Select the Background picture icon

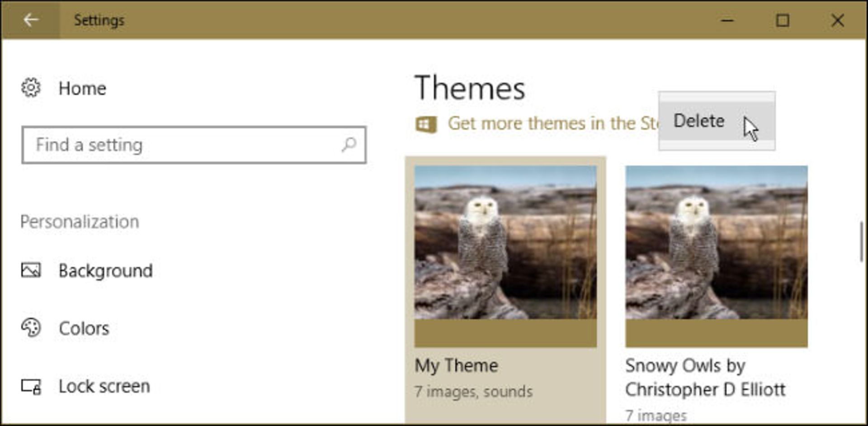click(30, 270)
